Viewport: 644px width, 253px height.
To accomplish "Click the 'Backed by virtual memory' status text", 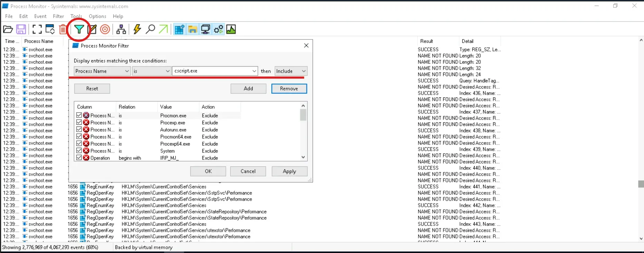I will click(x=143, y=247).
